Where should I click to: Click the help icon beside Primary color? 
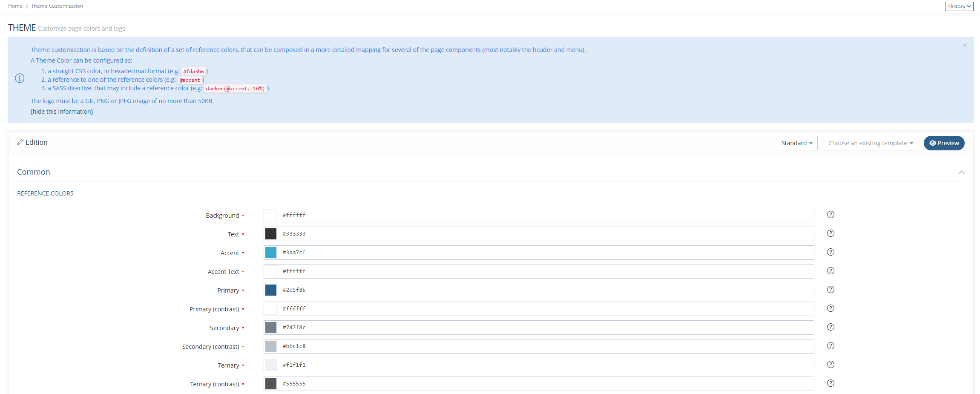[830, 290]
